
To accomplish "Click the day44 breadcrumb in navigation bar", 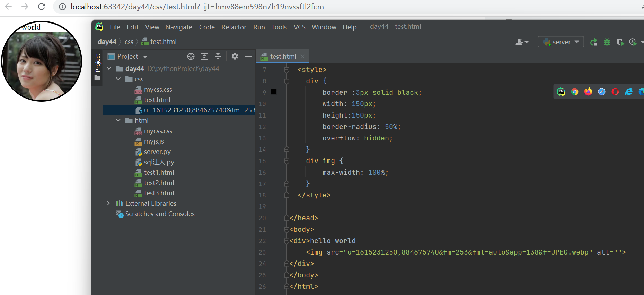I will (107, 42).
